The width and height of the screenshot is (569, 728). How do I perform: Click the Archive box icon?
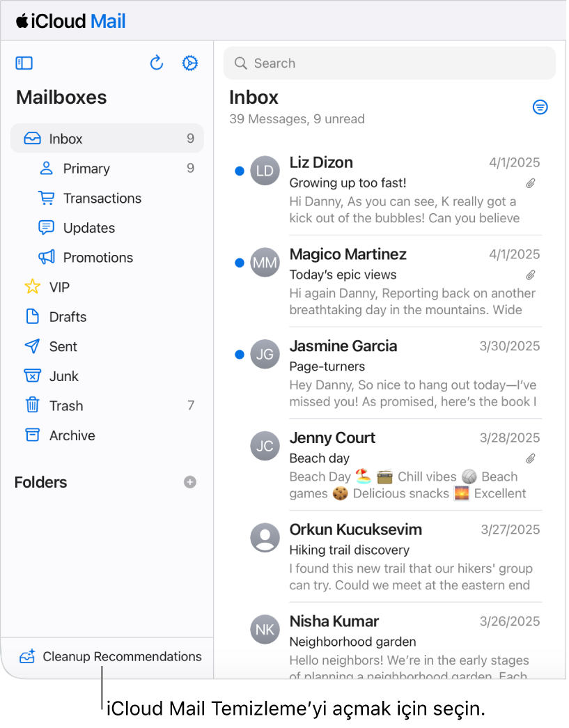click(x=32, y=435)
